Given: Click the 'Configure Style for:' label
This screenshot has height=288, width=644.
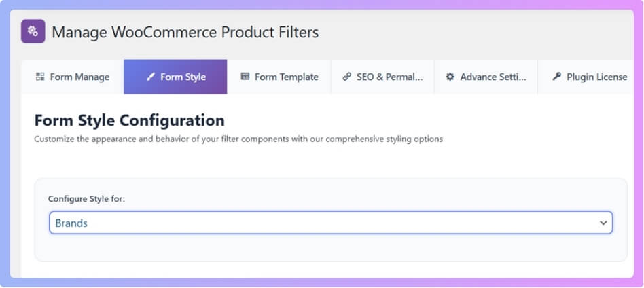Looking at the screenshot, I should pyautogui.click(x=87, y=199).
